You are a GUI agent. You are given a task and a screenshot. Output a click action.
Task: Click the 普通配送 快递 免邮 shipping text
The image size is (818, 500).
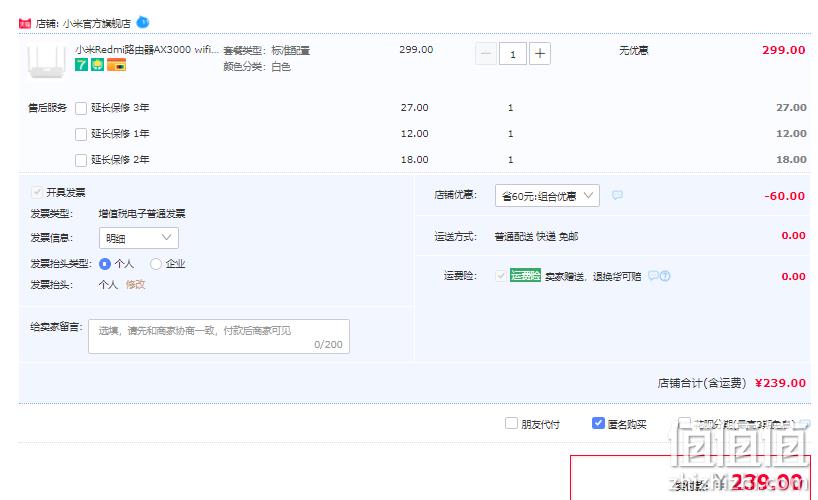click(x=536, y=236)
